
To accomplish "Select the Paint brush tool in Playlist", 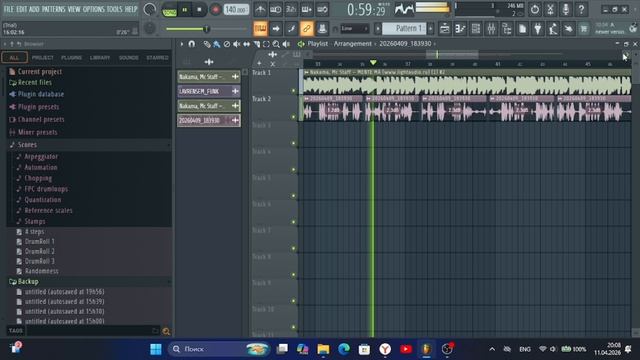I will pos(217,44).
